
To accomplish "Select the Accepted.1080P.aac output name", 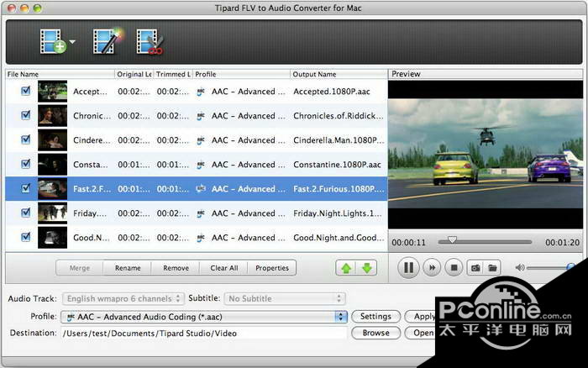I will point(332,92).
